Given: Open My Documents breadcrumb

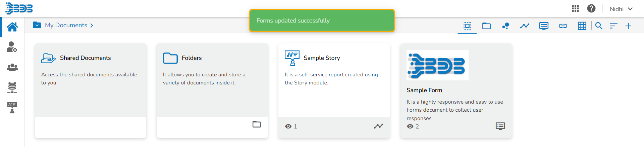Looking at the screenshot, I should (66, 25).
